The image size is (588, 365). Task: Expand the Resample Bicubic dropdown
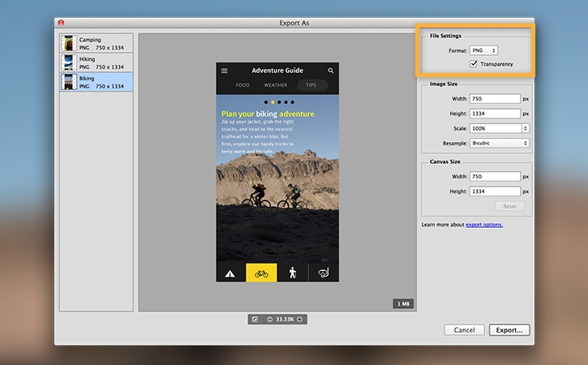(x=499, y=143)
